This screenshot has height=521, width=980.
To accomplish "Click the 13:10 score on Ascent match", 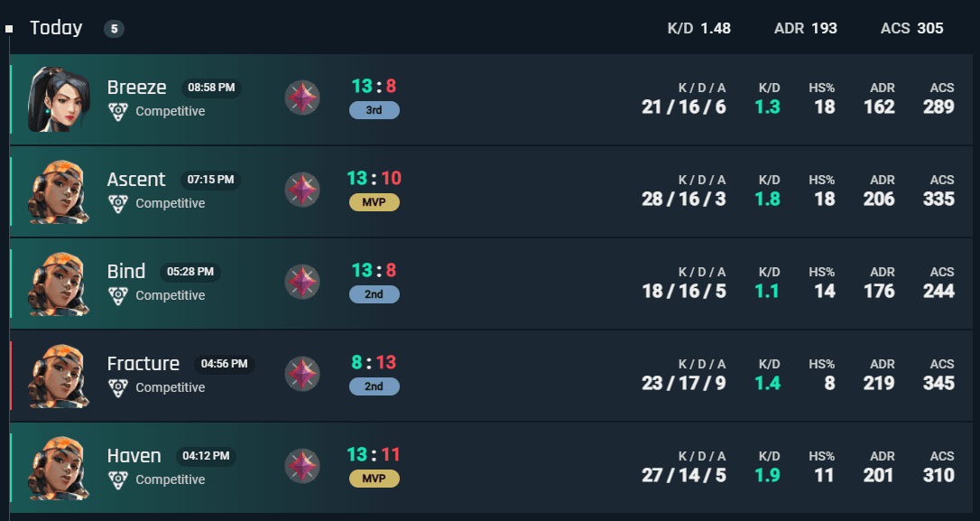I will pos(374,178).
